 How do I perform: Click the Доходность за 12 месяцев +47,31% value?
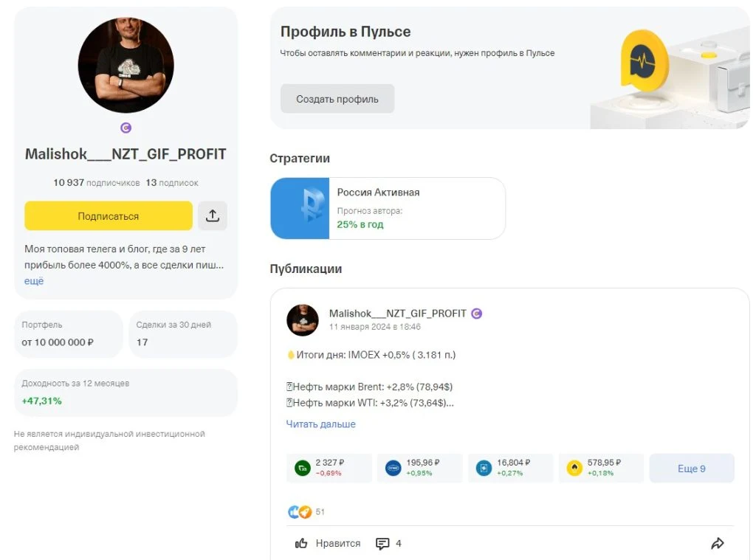[x=41, y=401]
